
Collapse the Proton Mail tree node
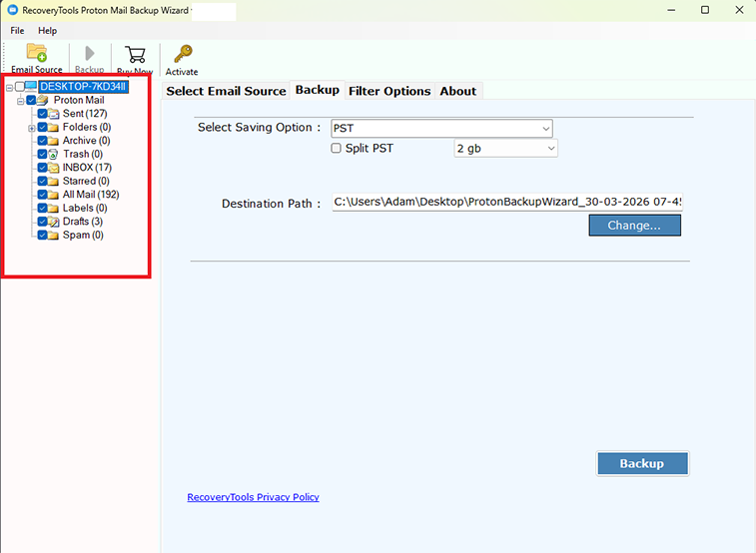coord(20,101)
